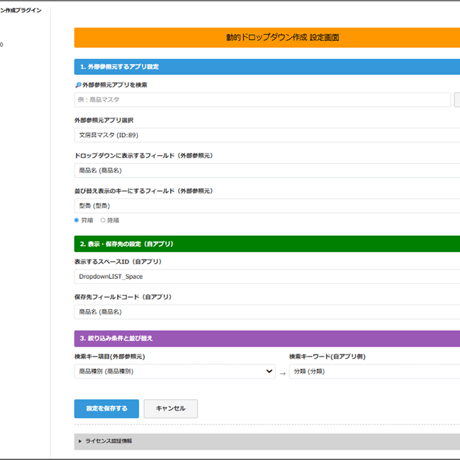Click the blue 1. 外部参照元するアプリ設定 header
The width and height of the screenshot is (460, 460).
click(267, 67)
